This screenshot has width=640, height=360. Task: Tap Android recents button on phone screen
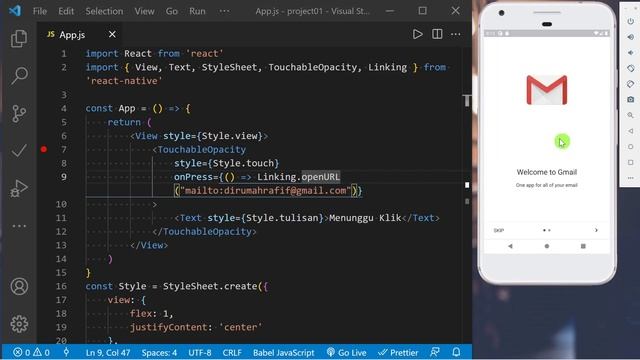tap(583, 246)
